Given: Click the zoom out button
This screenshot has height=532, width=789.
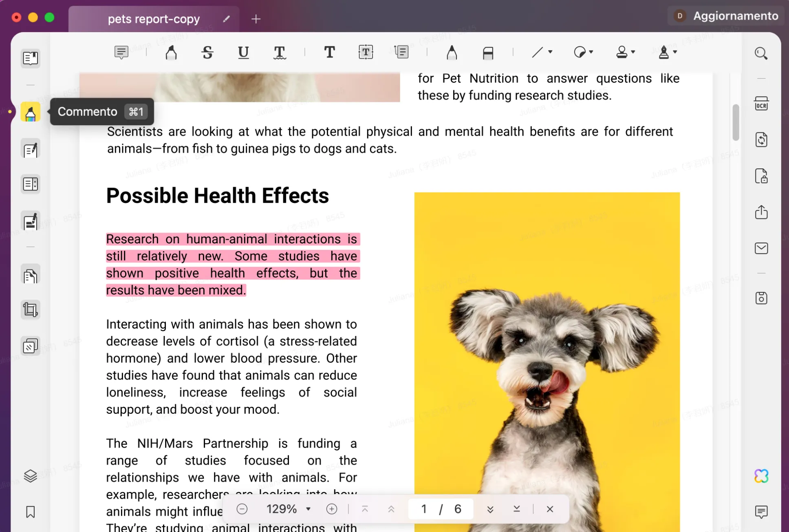Looking at the screenshot, I should click(242, 509).
